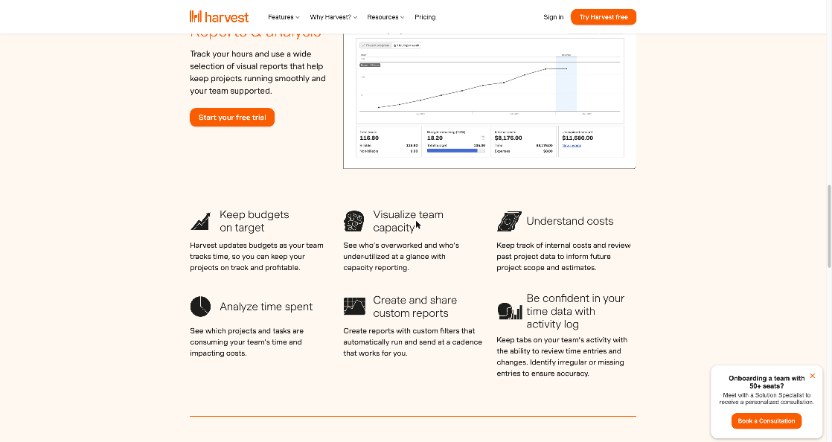Click Try Harvest free button

click(x=603, y=17)
